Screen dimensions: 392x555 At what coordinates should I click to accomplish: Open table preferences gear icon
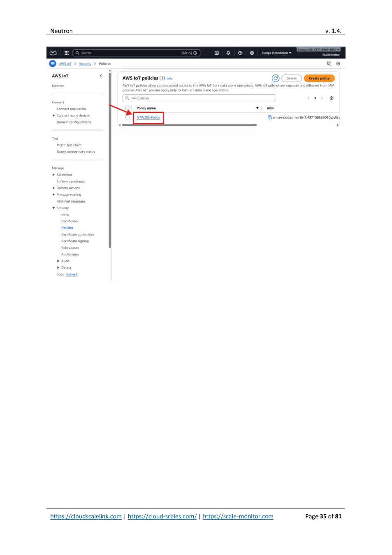(x=332, y=98)
